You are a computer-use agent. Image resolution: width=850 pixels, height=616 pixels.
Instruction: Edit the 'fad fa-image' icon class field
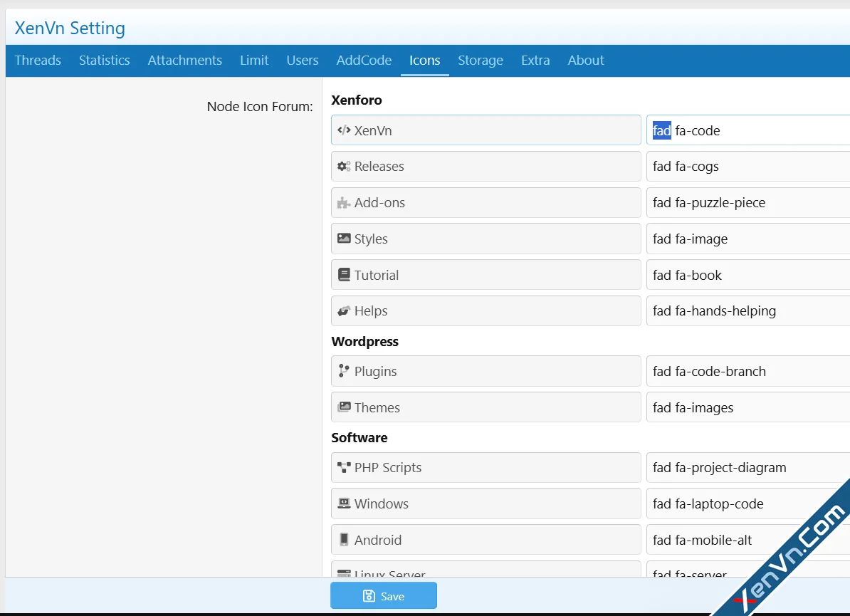(748, 239)
